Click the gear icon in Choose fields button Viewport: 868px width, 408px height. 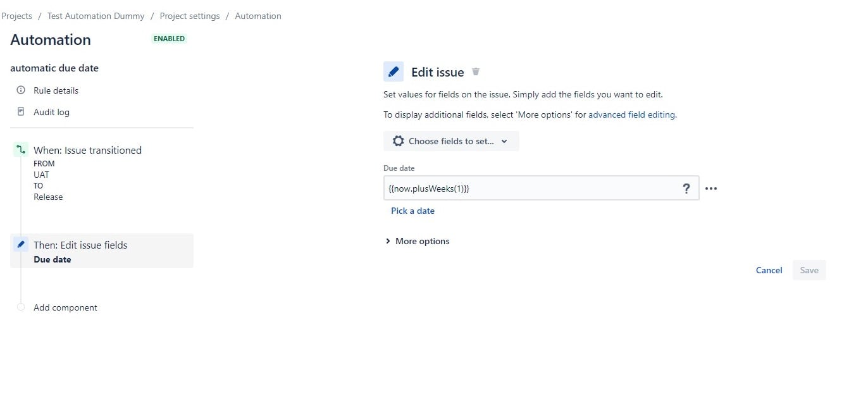tap(398, 141)
